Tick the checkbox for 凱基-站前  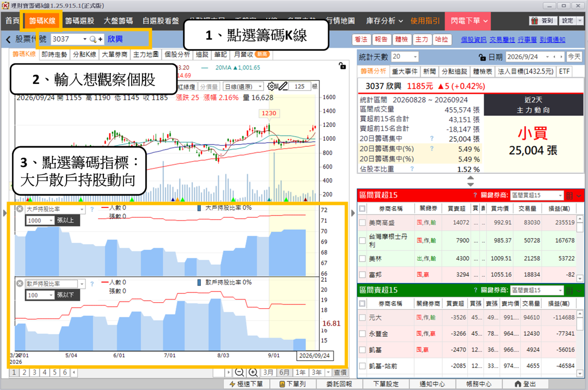362,366
